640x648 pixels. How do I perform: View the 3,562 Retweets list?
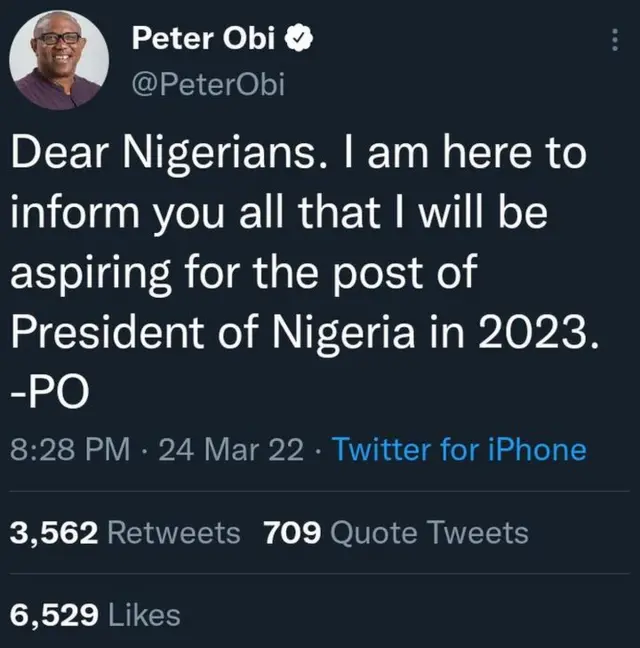pyautogui.click(x=125, y=533)
